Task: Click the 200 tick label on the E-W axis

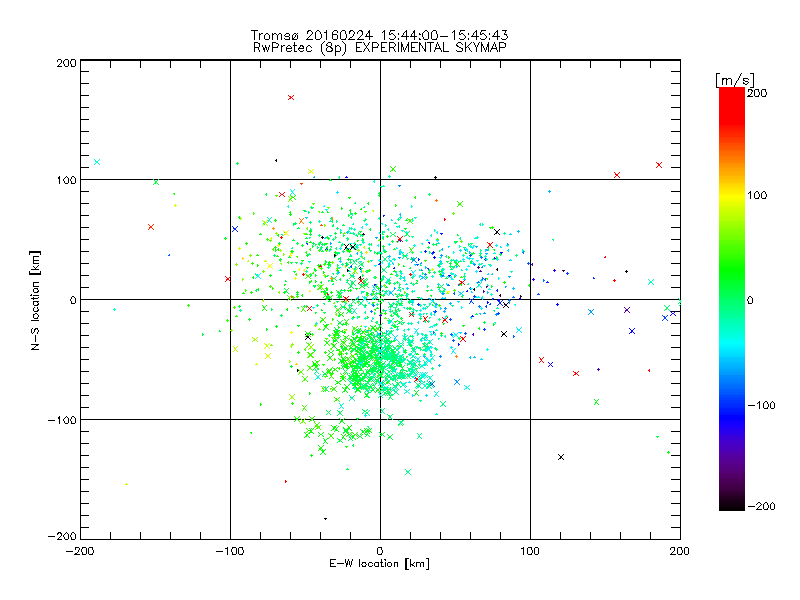Action: click(x=680, y=551)
